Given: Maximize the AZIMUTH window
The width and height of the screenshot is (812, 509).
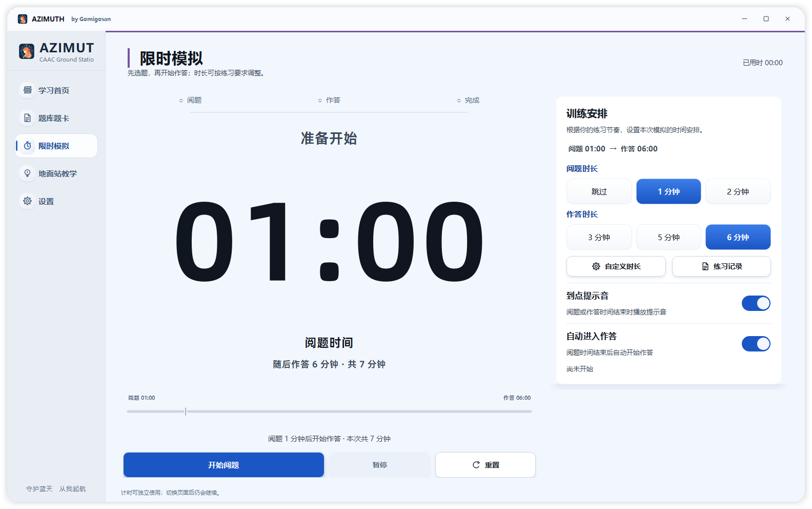Looking at the screenshot, I should pos(766,19).
